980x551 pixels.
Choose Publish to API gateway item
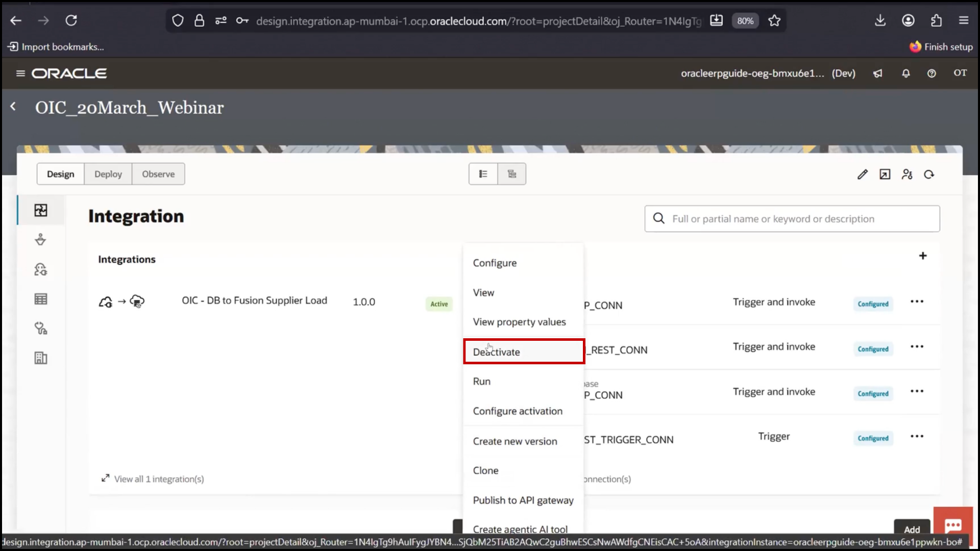(x=523, y=500)
